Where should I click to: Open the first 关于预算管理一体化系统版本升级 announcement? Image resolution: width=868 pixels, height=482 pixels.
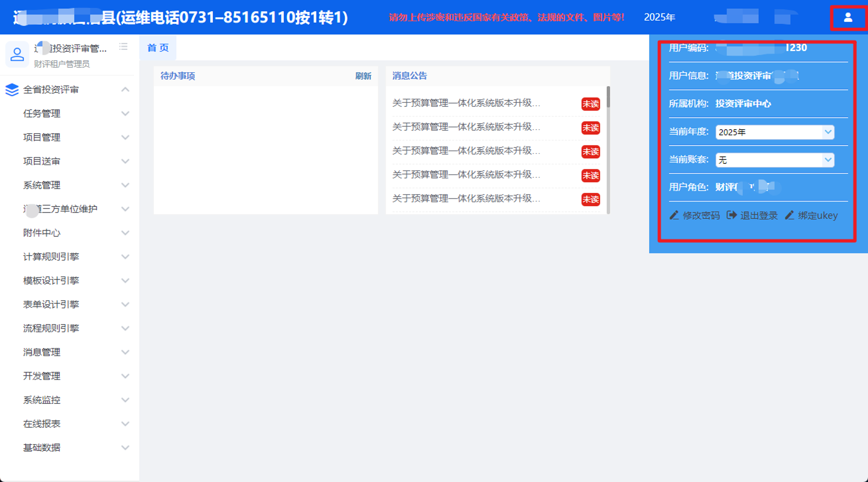[466, 103]
